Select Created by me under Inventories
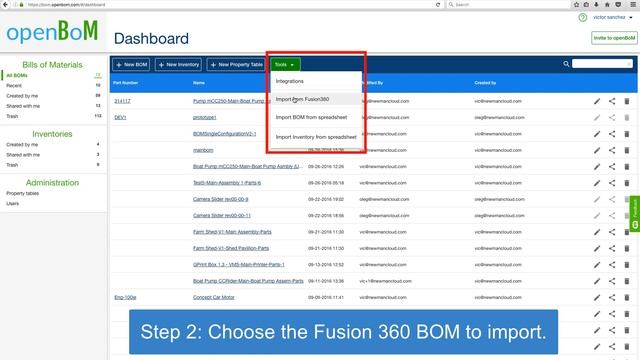The image size is (640, 360). [x=22, y=144]
